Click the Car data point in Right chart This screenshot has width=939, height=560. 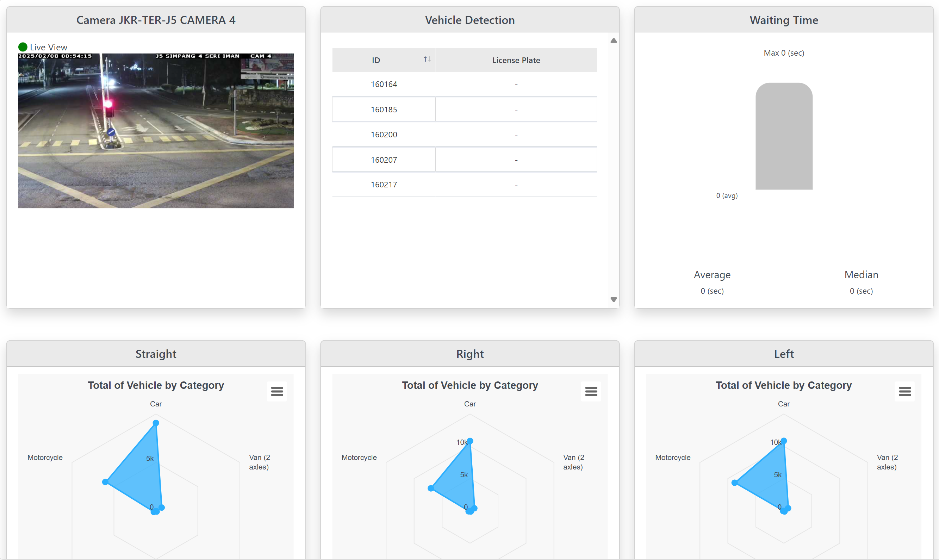click(470, 441)
